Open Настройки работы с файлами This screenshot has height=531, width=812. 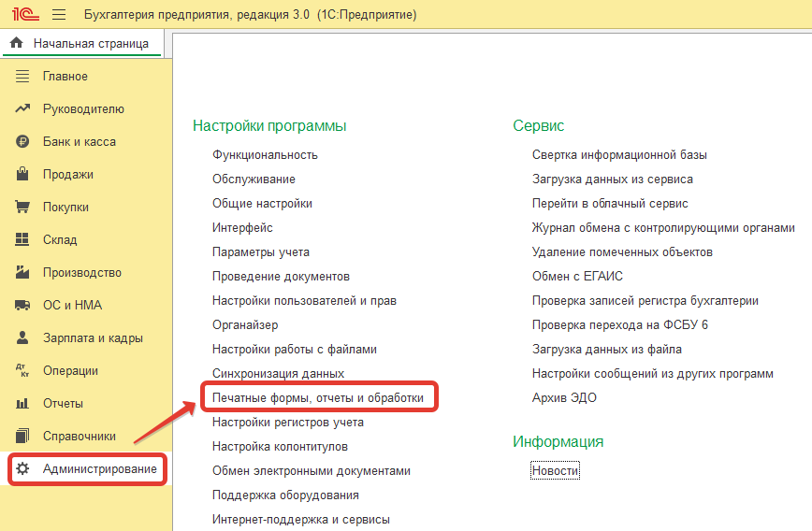[x=294, y=350]
